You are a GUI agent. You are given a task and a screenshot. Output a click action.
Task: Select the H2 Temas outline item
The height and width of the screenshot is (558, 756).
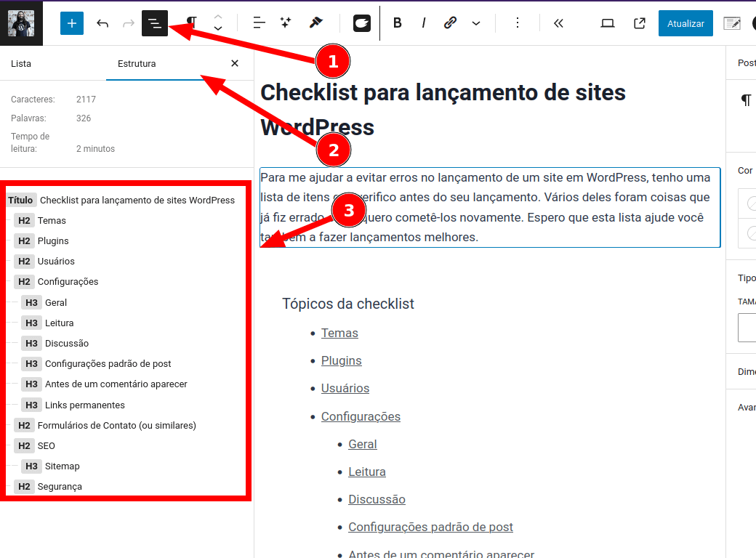click(x=40, y=221)
